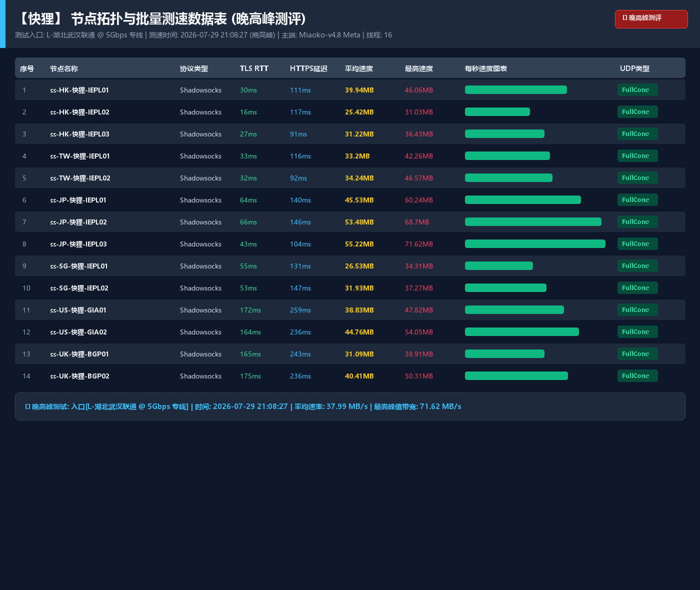Click the summary footer with 平均速率 37.99 MB/s
Screen dimensions: 700x590
click(350, 406)
